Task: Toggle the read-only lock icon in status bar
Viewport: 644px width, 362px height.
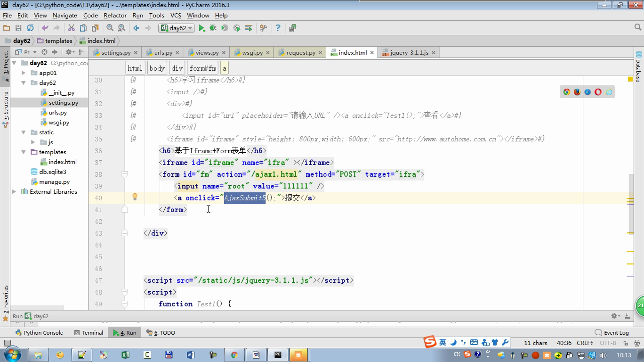Action: tap(625, 343)
